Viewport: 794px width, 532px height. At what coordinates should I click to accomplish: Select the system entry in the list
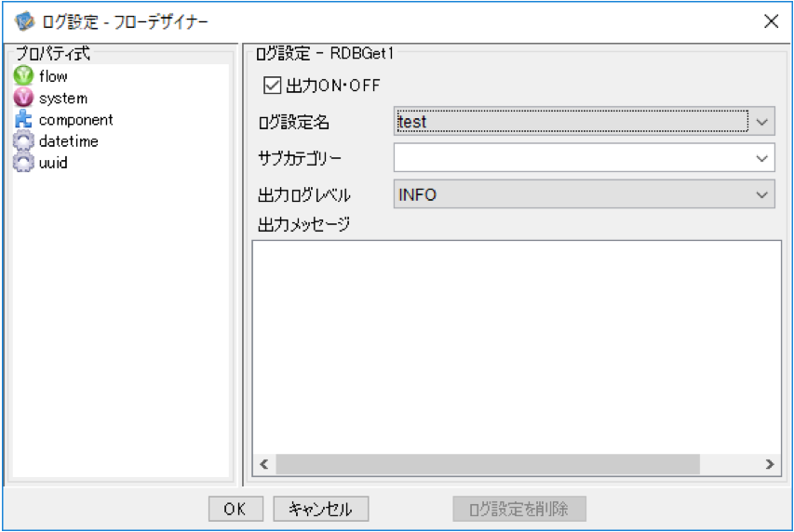point(63,99)
